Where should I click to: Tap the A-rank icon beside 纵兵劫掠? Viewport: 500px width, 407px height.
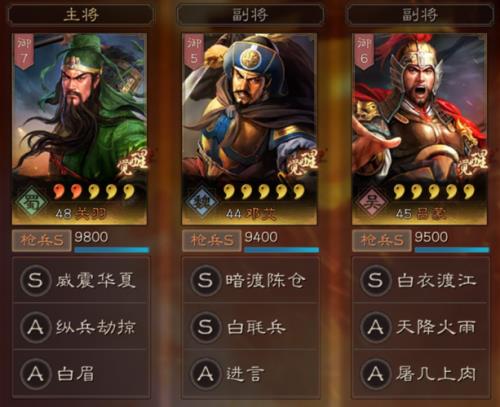pyautogui.click(x=35, y=327)
